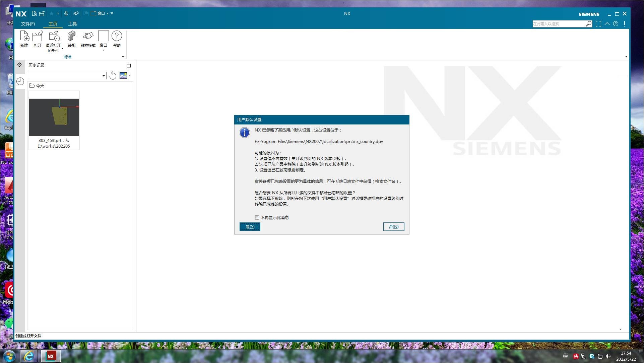Click the exclamation notification icon
Screen dimensions: 644x363
(625, 24)
